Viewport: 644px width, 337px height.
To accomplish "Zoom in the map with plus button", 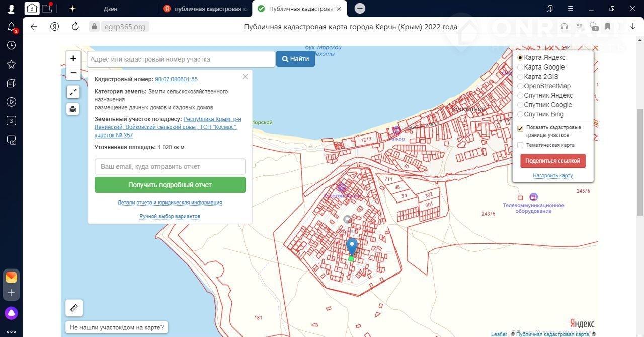I will pyautogui.click(x=73, y=59).
